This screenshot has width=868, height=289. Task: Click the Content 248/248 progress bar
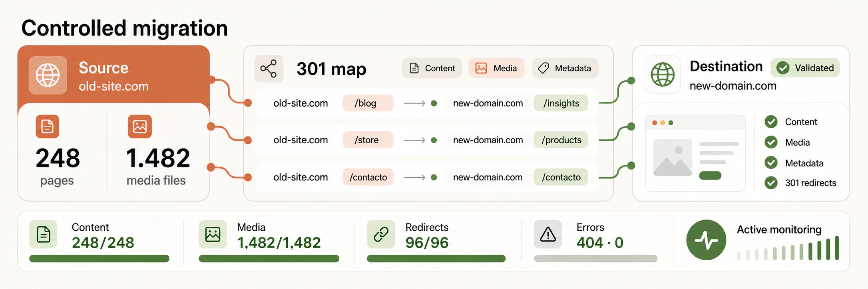(x=100, y=259)
